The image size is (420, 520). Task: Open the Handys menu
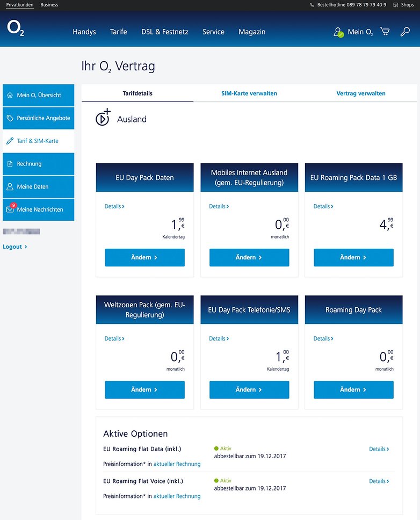(84, 32)
